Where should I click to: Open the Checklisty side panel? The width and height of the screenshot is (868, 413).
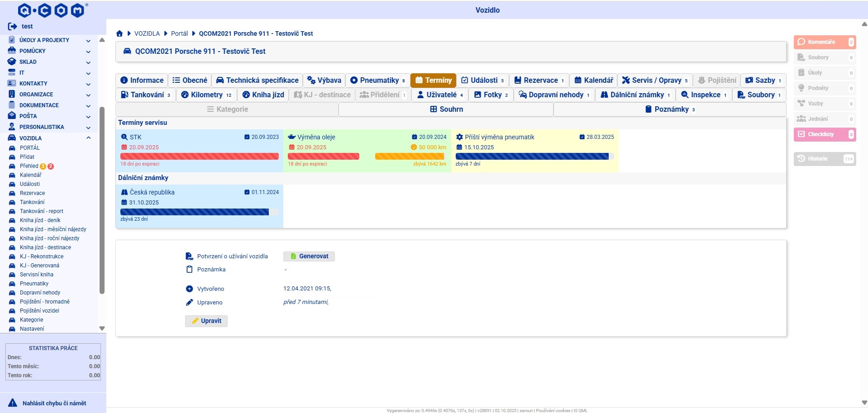824,134
